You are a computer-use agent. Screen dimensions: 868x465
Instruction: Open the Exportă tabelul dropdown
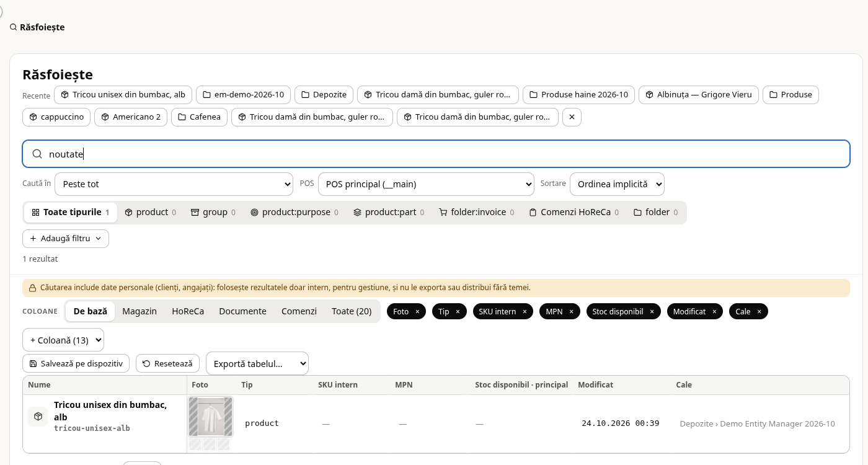(x=257, y=363)
